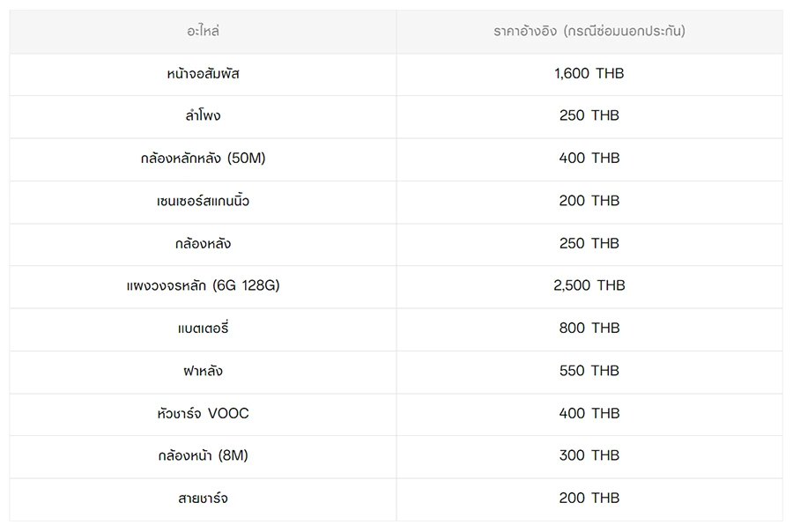Select the ฝาหลัง part cell
This screenshot has width=793, height=532.
pyautogui.click(x=203, y=371)
